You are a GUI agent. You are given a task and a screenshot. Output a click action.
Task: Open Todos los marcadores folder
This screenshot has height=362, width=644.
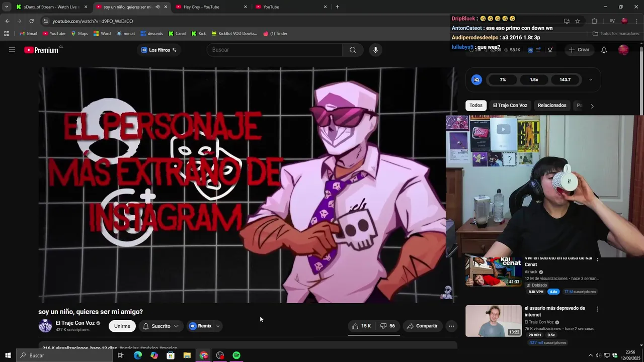coord(616,34)
